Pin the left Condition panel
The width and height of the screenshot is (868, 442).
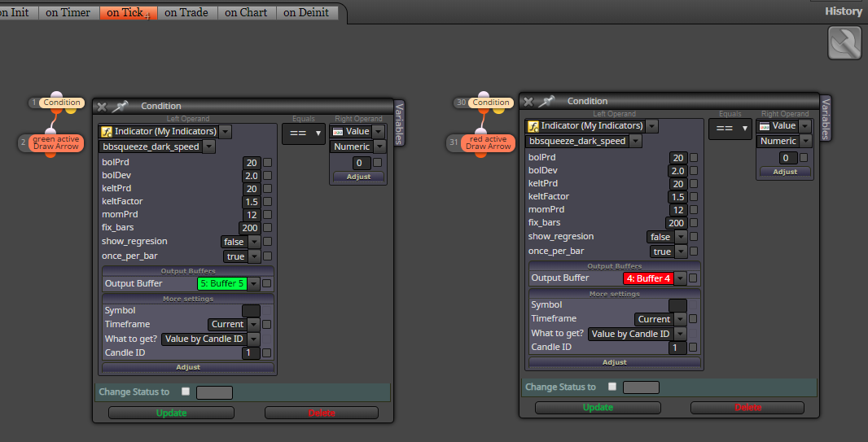(x=120, y=106)
